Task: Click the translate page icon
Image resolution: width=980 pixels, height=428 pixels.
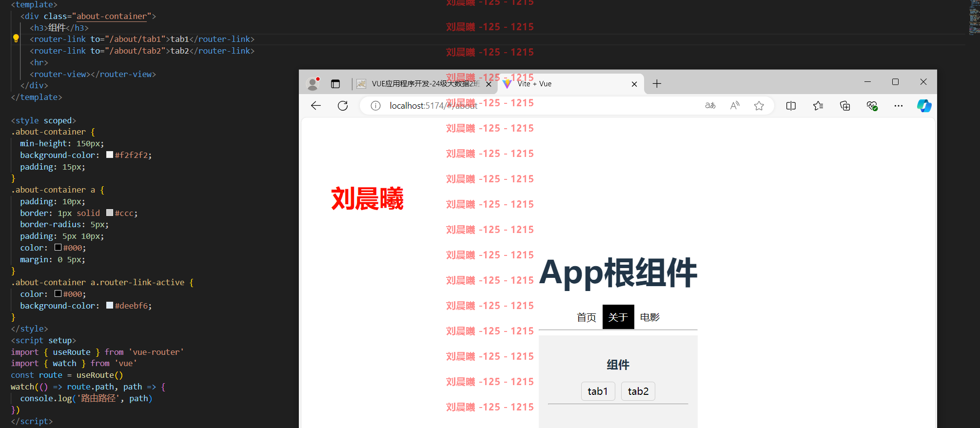Action: point(710,106)
